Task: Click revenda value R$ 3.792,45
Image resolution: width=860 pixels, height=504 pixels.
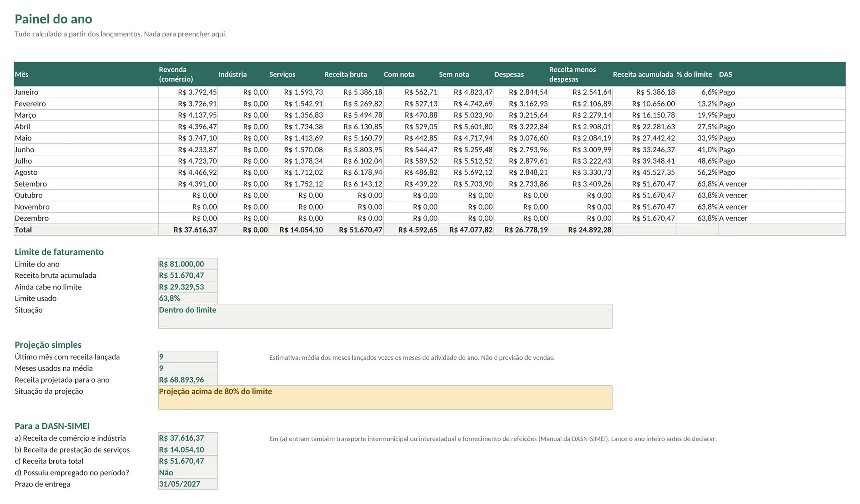Action: 188,92
